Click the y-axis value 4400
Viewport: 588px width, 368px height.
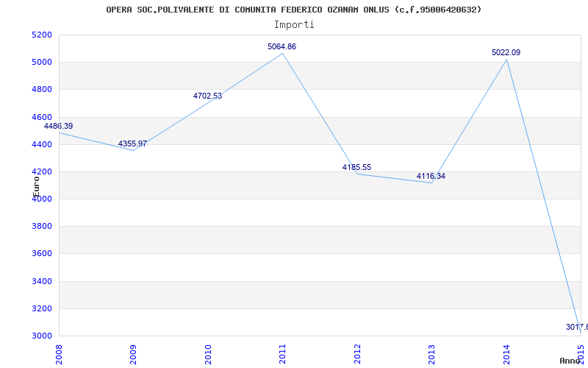coord(41,144)
